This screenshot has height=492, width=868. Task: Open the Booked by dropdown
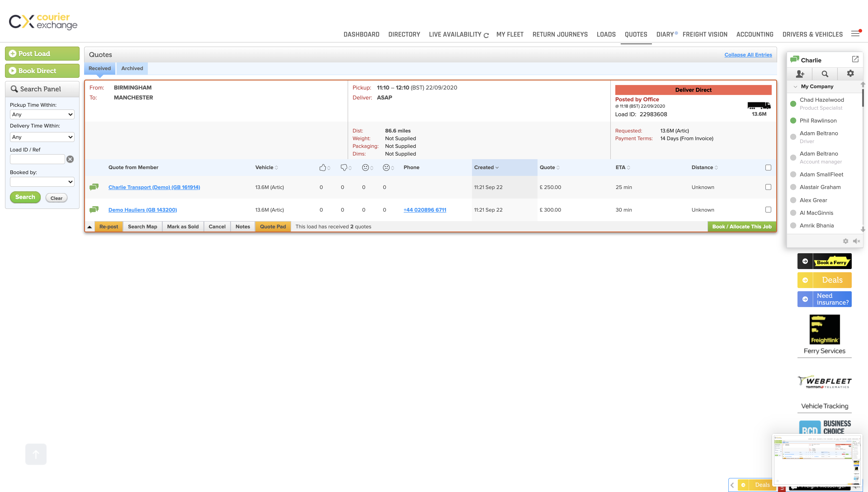(x=42, y=182)
